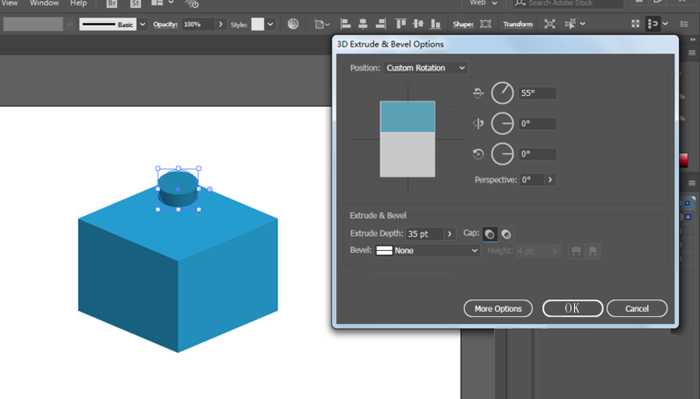
Task: Click the X-axis rotation icon
Action: (x=478, y=93)
